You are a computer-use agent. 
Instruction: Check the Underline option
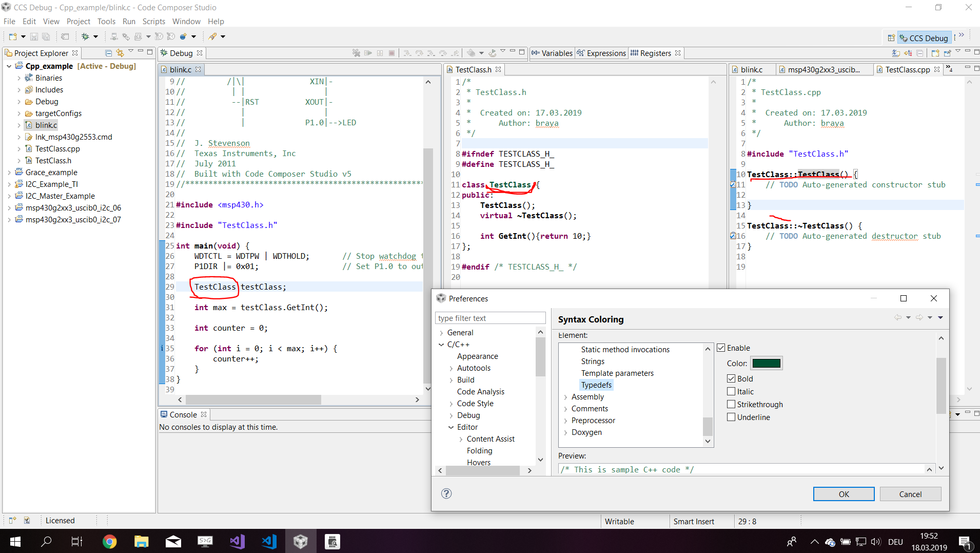click(731, 417)
